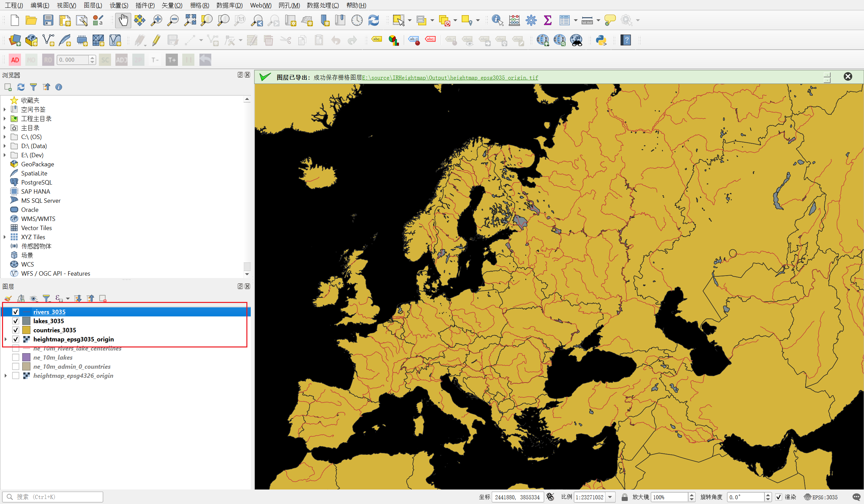Open the 矢量(O) menu
Viewport: 864px width, 504px height.
tap(172, 5)
